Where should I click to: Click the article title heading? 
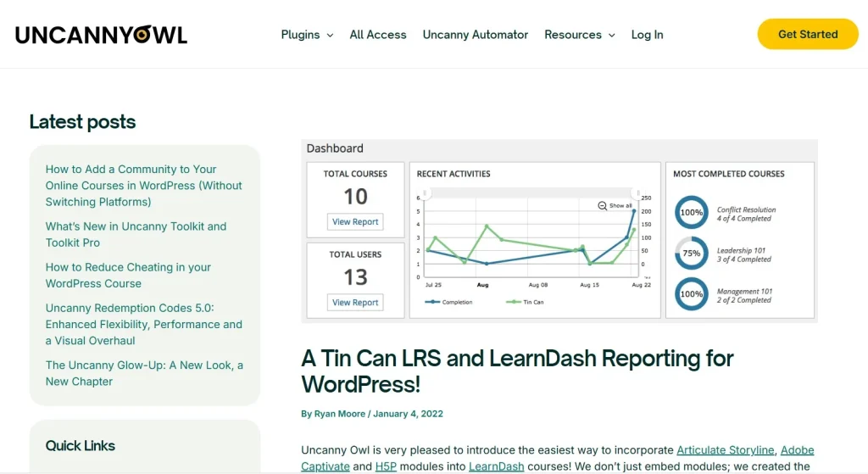[x=517, y=371]
